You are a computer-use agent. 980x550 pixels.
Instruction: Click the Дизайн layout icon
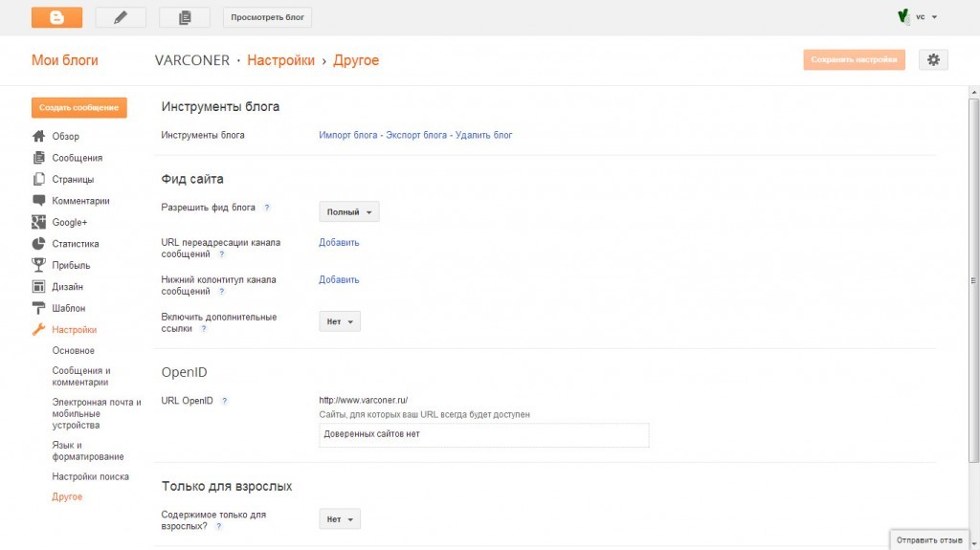coord(38,286)
